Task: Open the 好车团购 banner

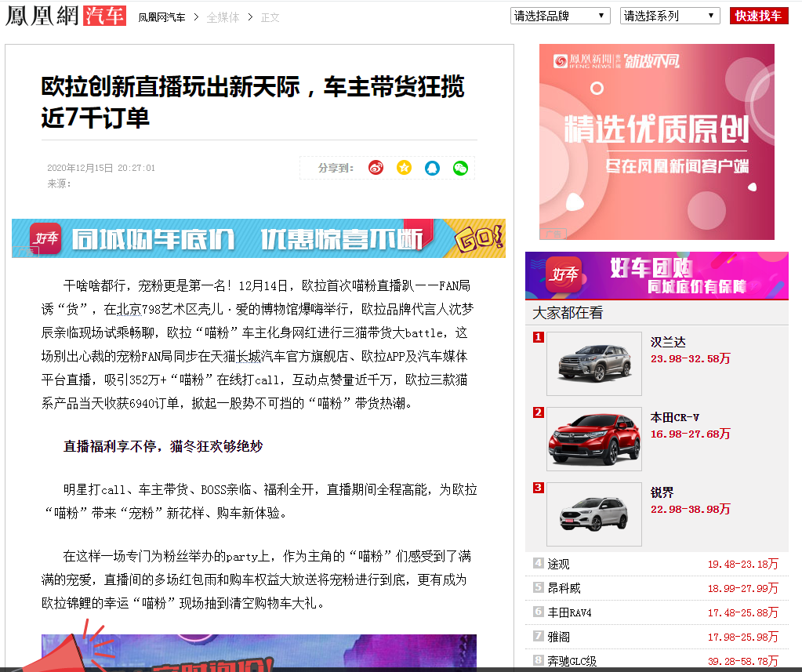Action: (x=657, y=275)
